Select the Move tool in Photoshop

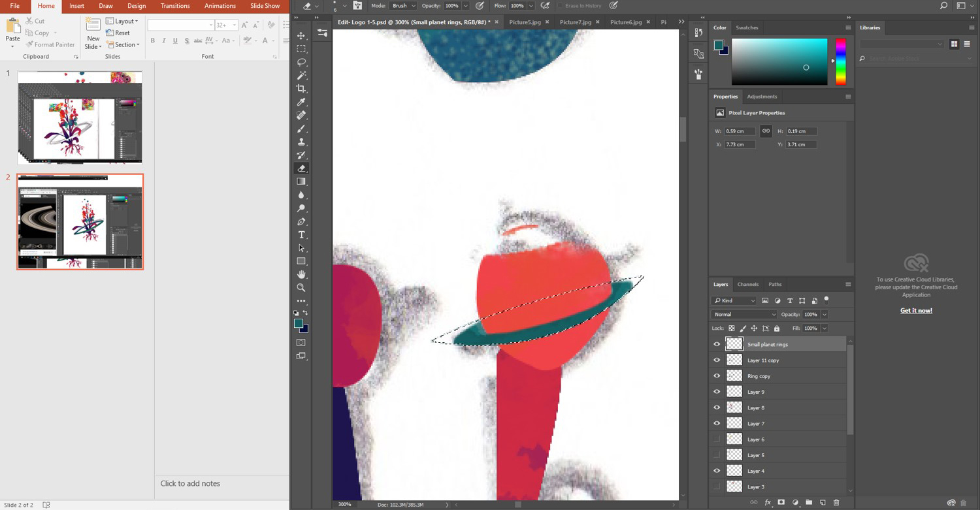click(x=301, y=35)
